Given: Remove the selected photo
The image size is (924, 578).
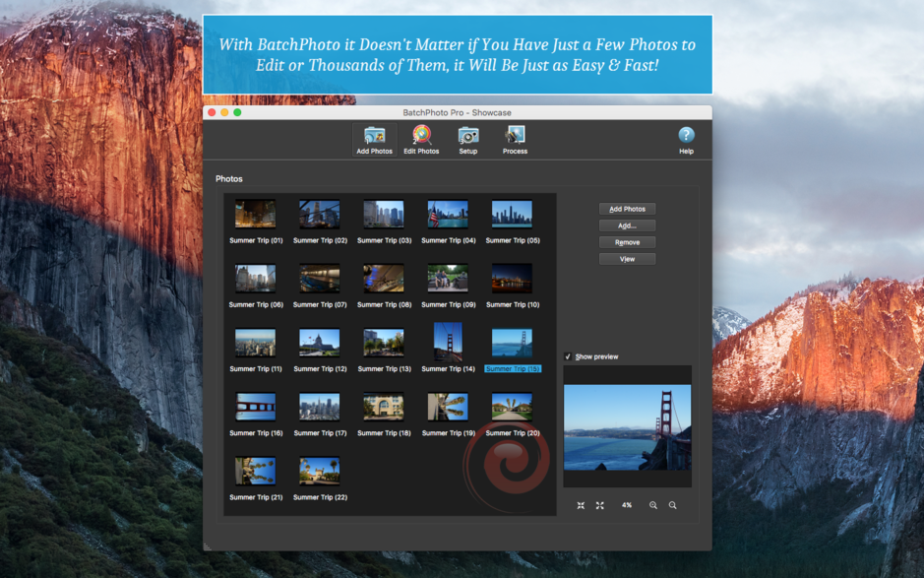Looking at the screenshot, I should pos(627,241).
